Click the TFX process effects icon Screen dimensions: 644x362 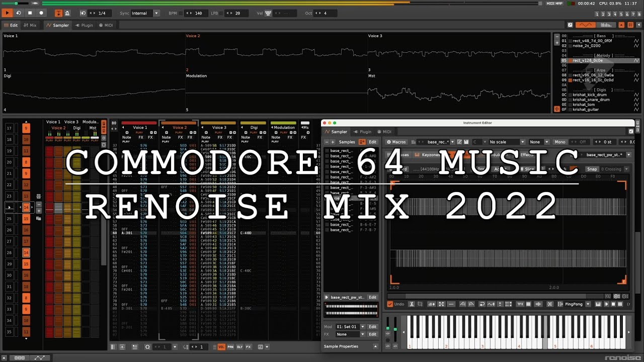tap(520, 304)
